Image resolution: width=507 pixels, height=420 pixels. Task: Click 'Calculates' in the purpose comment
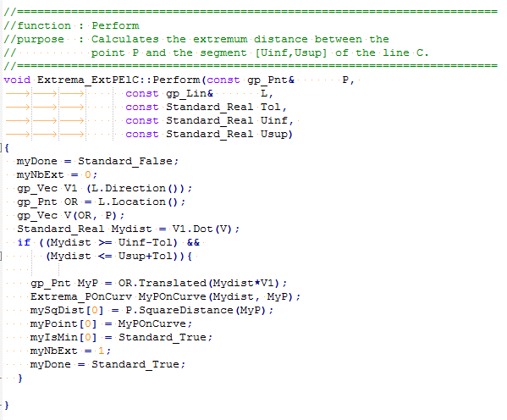click(x=125, y=39)
